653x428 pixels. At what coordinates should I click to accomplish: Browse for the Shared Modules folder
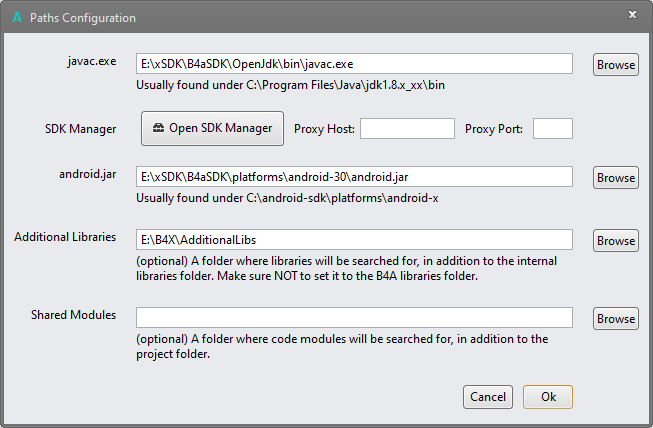click(616, 319)
